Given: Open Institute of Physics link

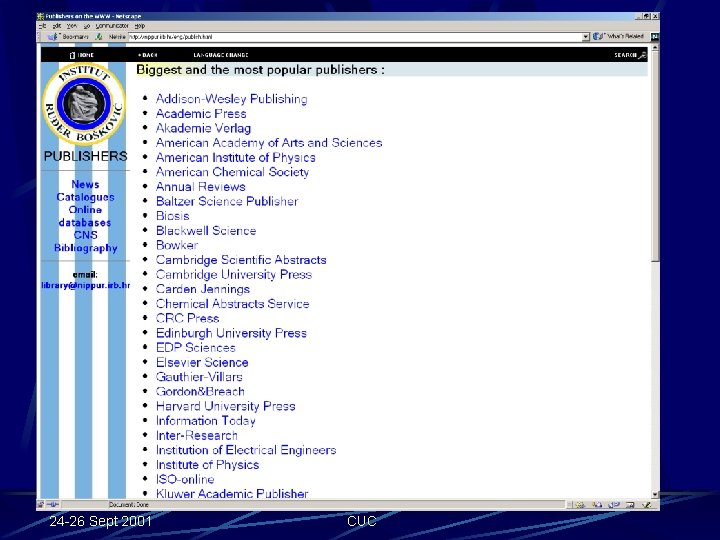Looking at the screenshot, I should pos(208,465).
